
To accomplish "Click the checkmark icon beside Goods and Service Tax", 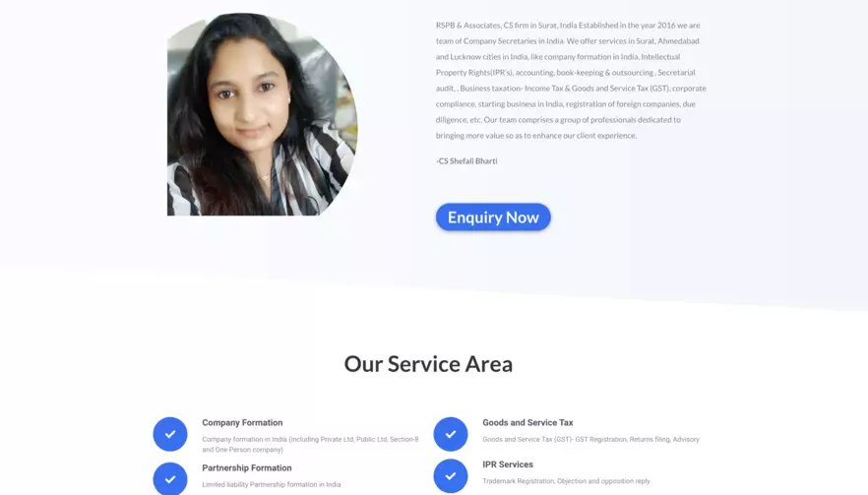I will (x=451, y=434).
